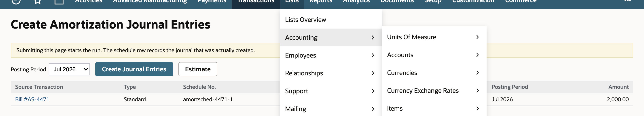644x116 pixels.
Task: Expand Employees submenu chevron
Action: coord(373,55)
